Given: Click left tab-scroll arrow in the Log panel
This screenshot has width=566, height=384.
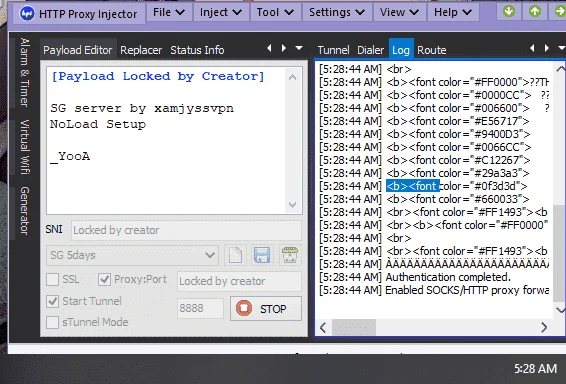Looking at the screenshot, I should click(x=532, y=48).
